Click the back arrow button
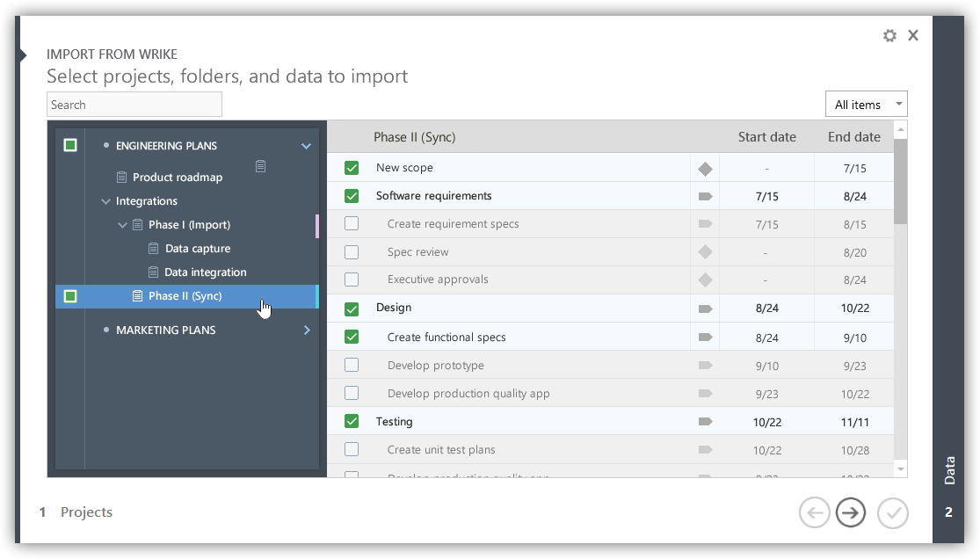This screenshot has height=559, width=980. pos(814,512)
